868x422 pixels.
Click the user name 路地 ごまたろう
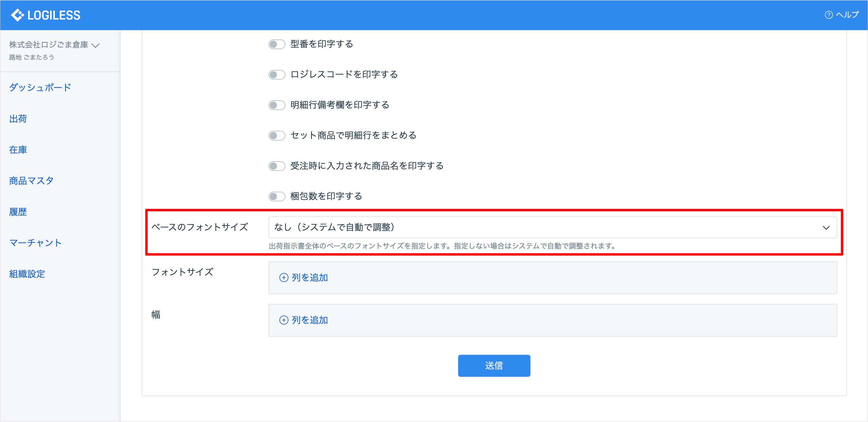pos(32,57)
